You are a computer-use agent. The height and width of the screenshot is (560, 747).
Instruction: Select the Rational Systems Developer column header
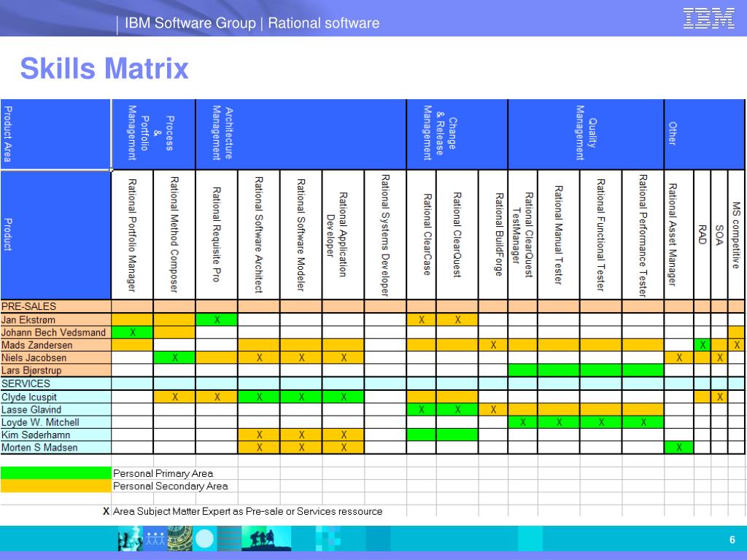(385, 235)
